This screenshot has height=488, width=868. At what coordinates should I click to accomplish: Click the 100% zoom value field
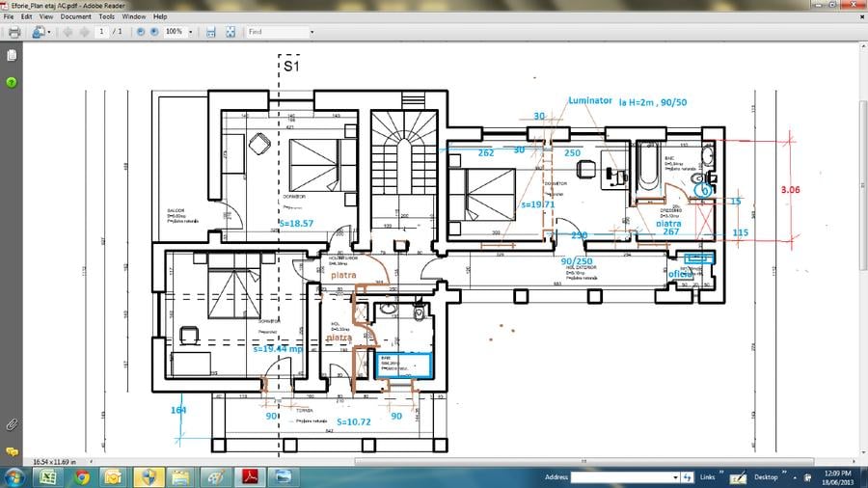click(175, 32)
